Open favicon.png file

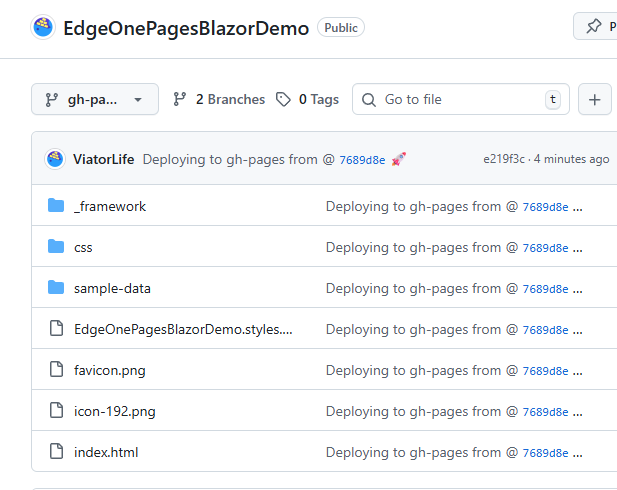110,370
